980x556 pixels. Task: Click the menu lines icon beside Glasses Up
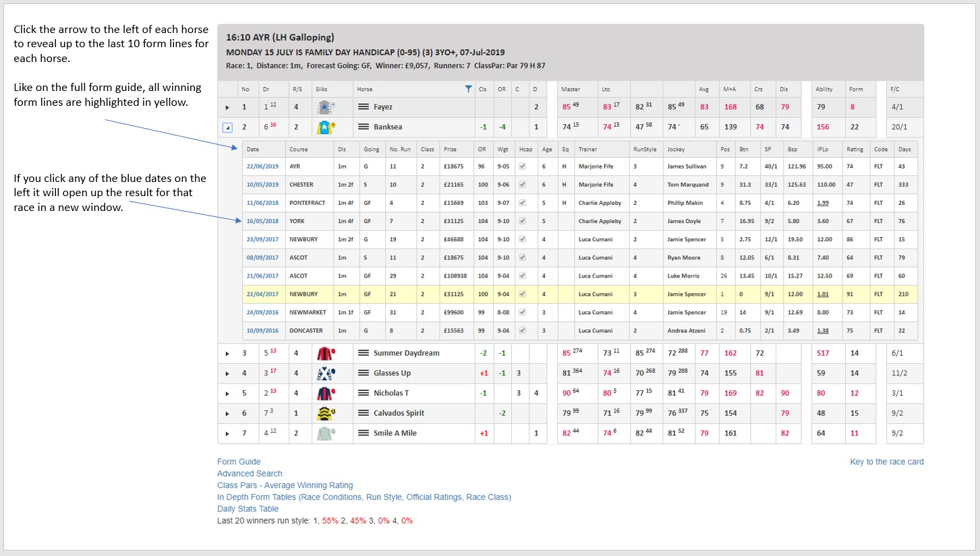pos(363,373)
